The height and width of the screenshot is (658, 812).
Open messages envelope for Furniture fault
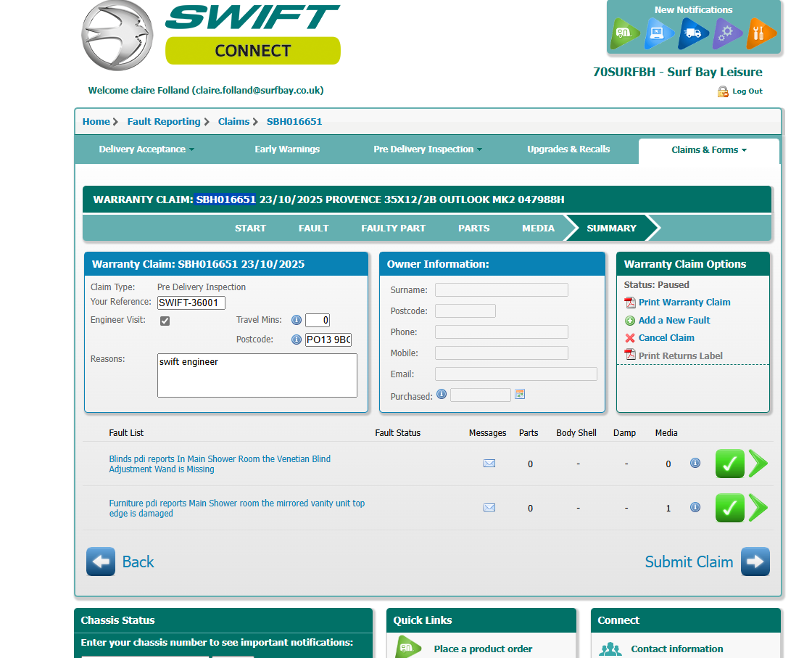[489, 507]
